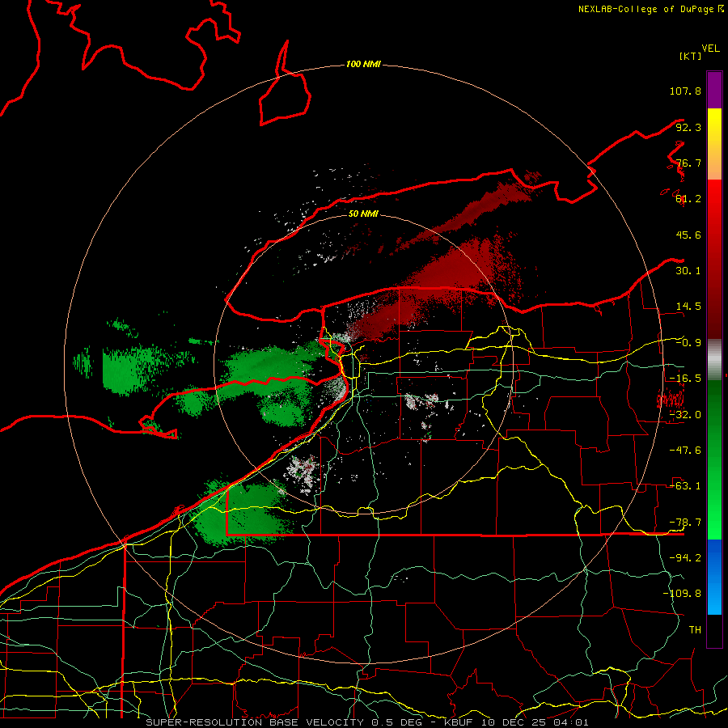Click the -47.6 legend value
The width and height of the screenshot is (728, 728).
click(685, 451)
